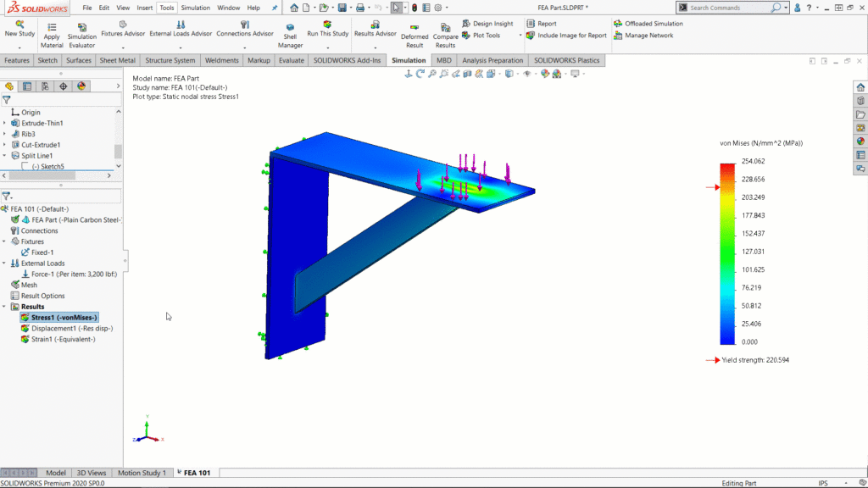Switch to the Simulation ribbon tab
The width and height of the screenshot is (868, 488).
tap(409, 60)
